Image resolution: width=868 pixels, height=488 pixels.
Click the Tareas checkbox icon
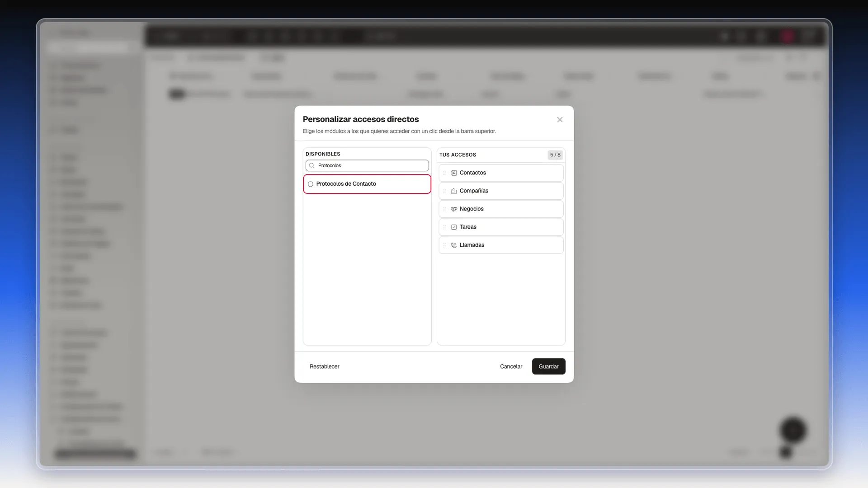pyautogui.click(x=454, y=227)
